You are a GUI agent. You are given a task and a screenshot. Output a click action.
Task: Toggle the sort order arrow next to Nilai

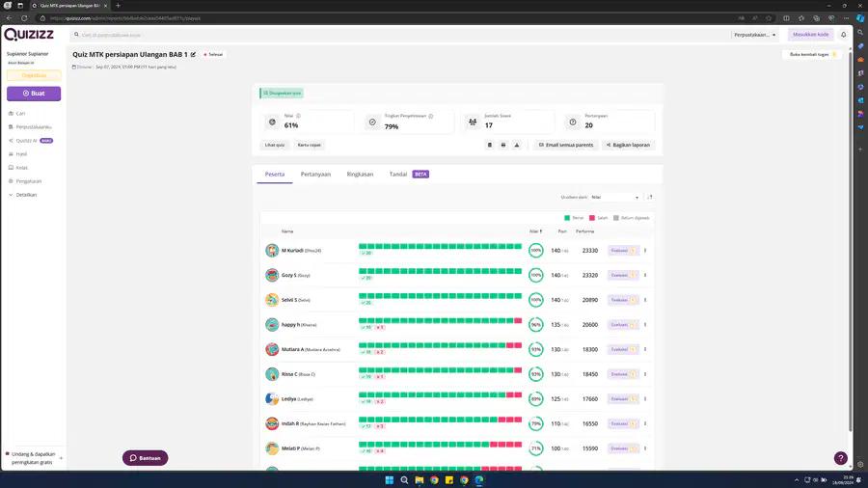coord(650,197)
